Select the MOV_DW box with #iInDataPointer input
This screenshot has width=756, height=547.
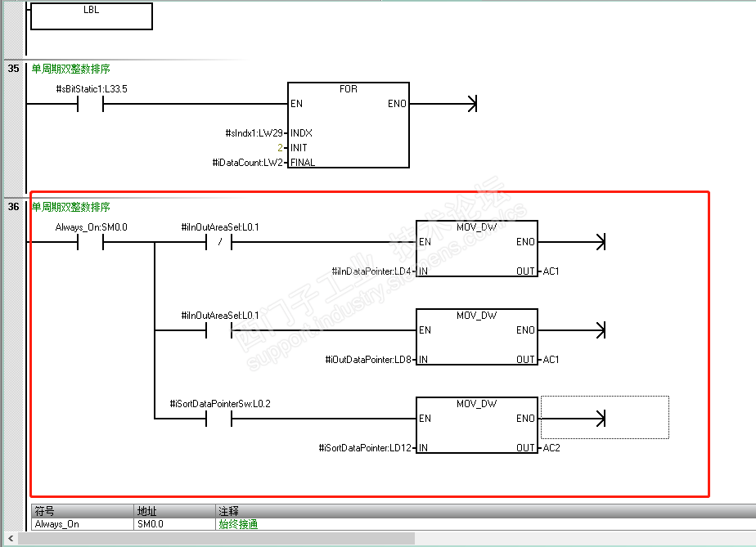(x=477, y=249)
